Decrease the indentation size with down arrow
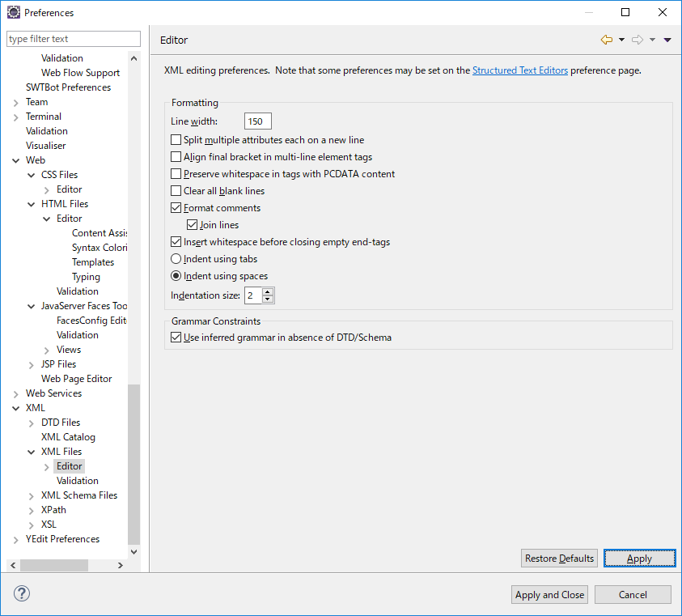Viewport: 682px width, 616px height. click(x=268, y=299)
